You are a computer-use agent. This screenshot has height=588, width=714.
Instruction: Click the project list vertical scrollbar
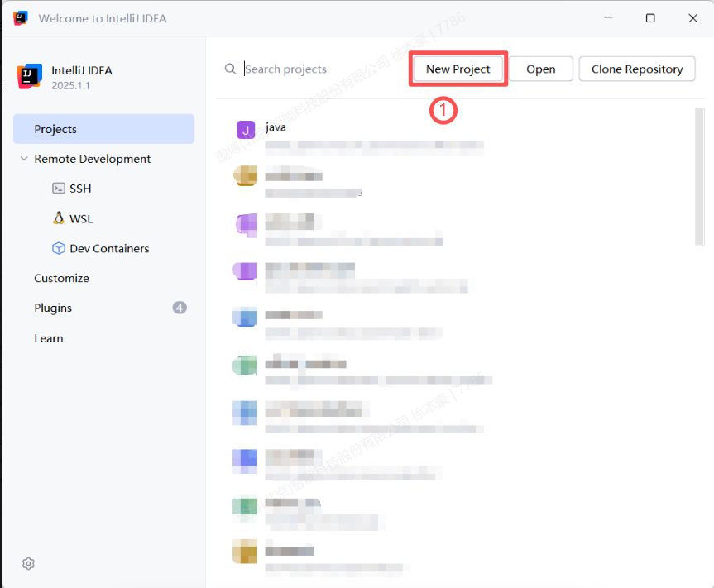point(700,178)
